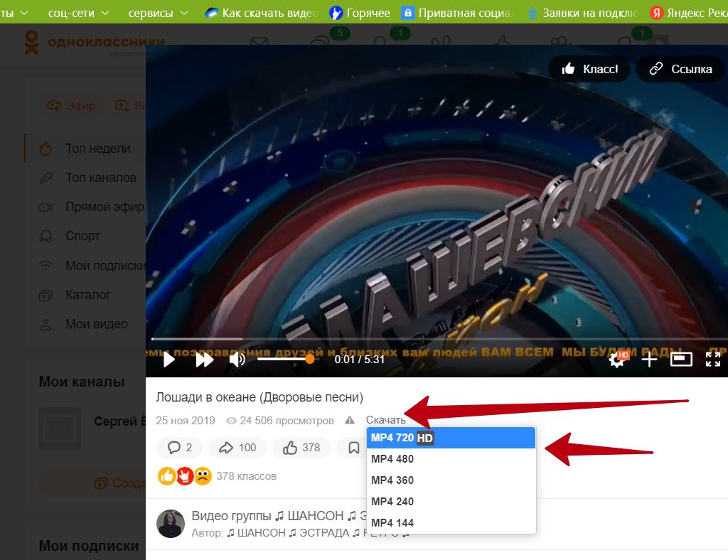Go to Одноклассники home logo

tap(95, 43)
